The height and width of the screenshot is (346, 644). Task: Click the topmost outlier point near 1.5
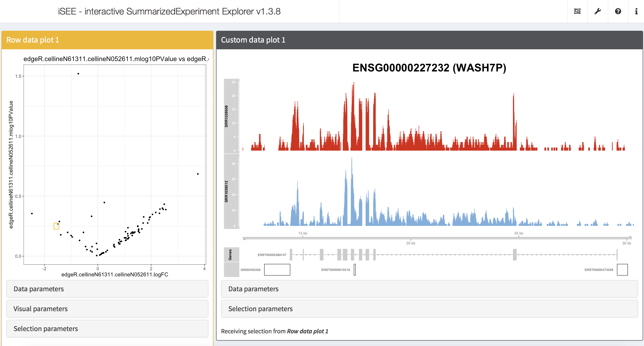pyautogui.click(x=78, y=74)
